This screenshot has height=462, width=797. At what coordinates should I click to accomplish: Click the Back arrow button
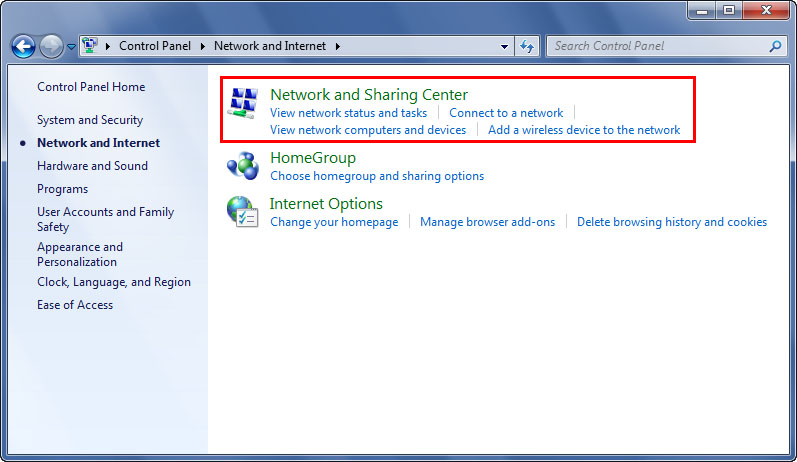(x=23, y=47)
